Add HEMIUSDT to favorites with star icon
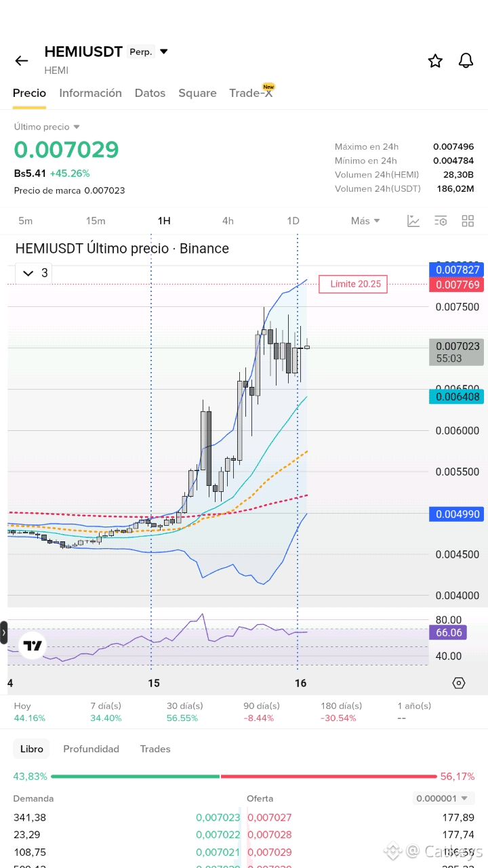 tap(435, 61)
